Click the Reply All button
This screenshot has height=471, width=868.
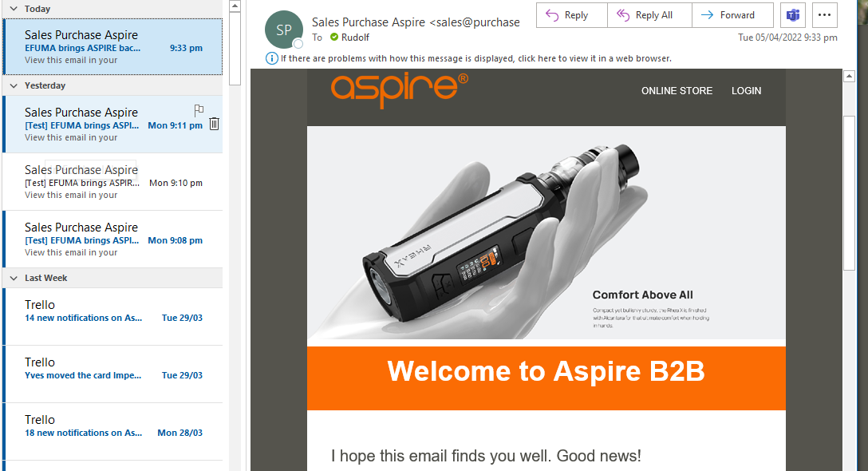[x=649, y=15]
